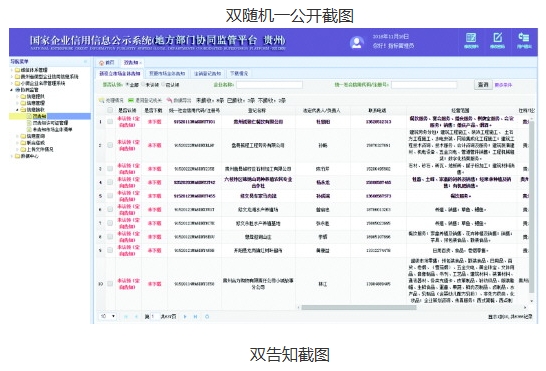This screenshot has height=371, width=546.
Task: Tick the select-all checkbox in table header
Action: 110,110
